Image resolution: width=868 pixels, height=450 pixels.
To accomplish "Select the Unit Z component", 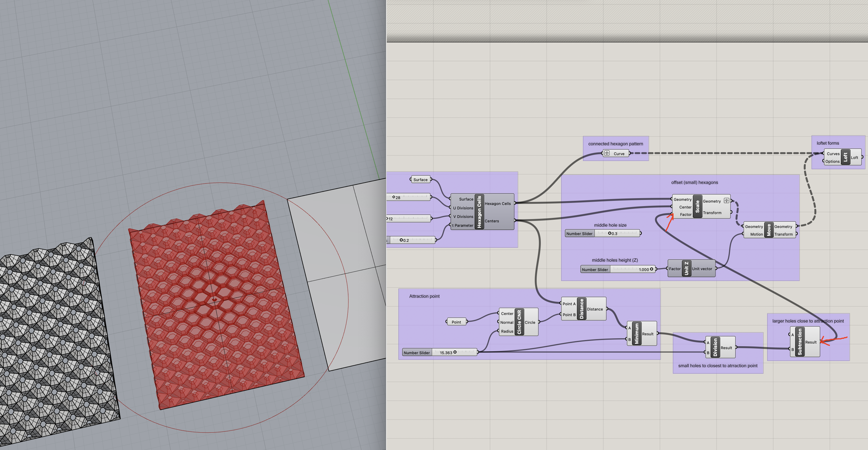I will click(686, 268).
